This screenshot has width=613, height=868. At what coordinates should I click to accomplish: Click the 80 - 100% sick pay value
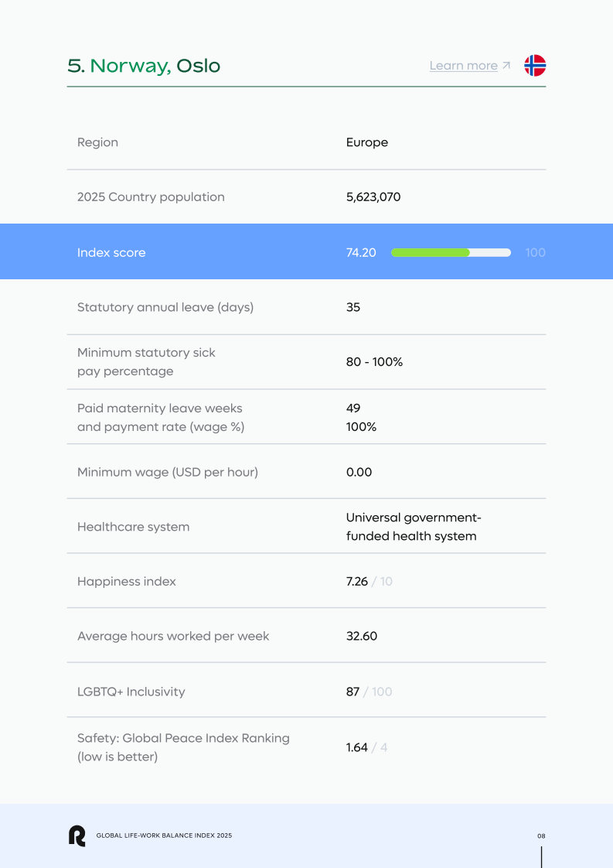pyautogui.click(x=374, y=362)
